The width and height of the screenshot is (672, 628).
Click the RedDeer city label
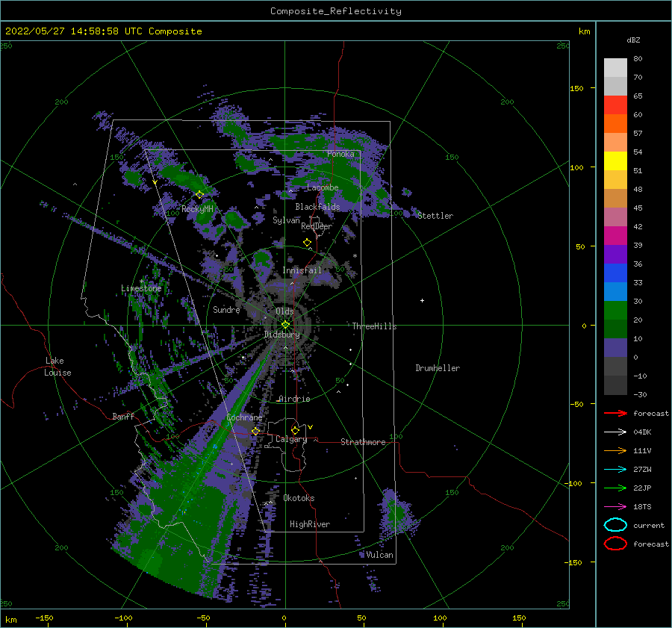click(x=317, y=226)
